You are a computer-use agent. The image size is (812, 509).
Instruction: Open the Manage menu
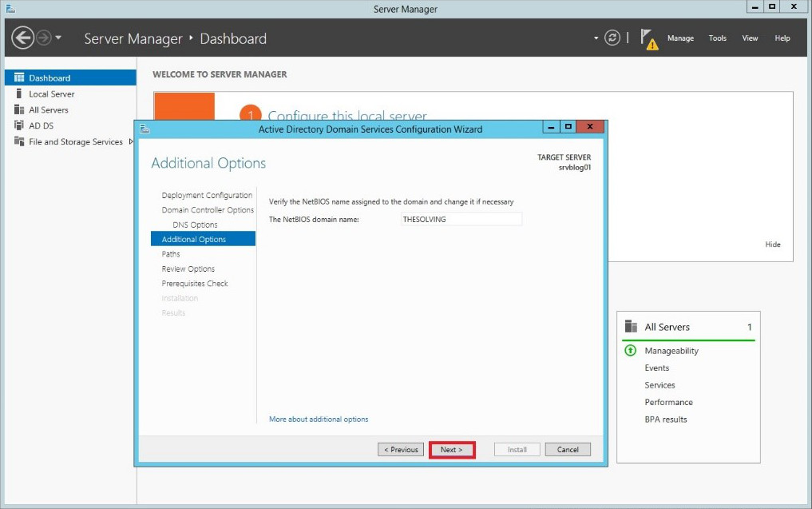[x=680, y=38]
